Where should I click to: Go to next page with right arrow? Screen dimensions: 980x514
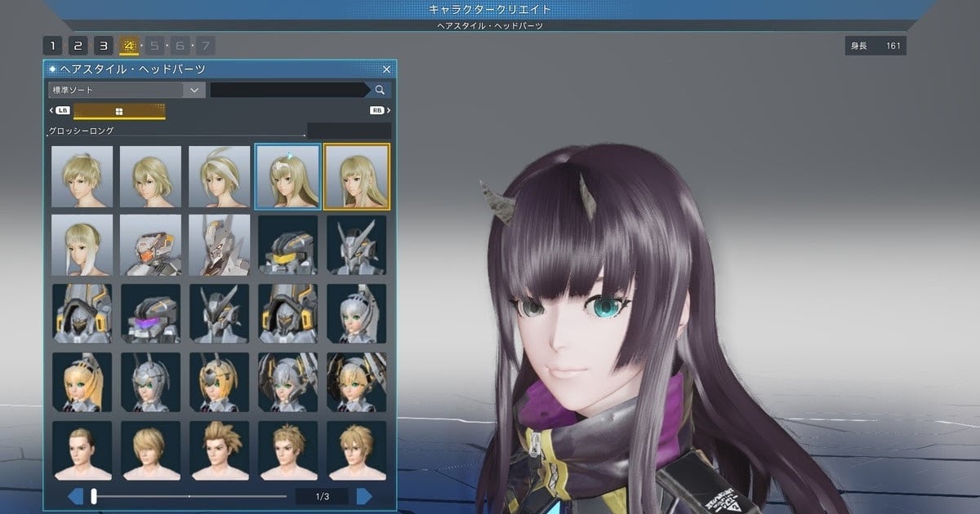(364, 496)
